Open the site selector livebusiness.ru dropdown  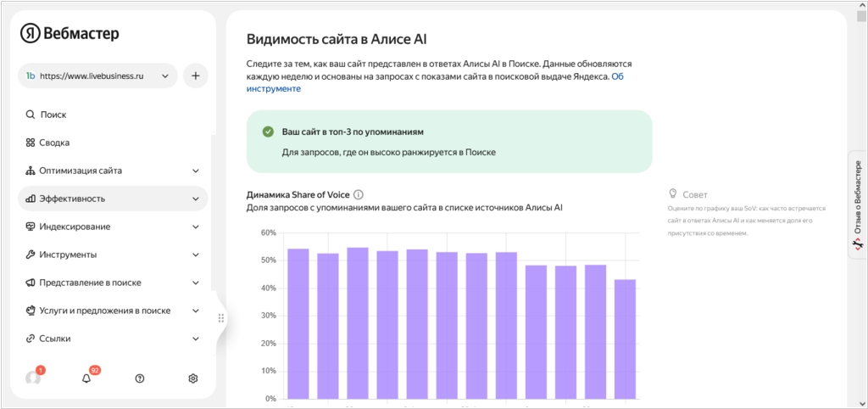coord(97,76)
